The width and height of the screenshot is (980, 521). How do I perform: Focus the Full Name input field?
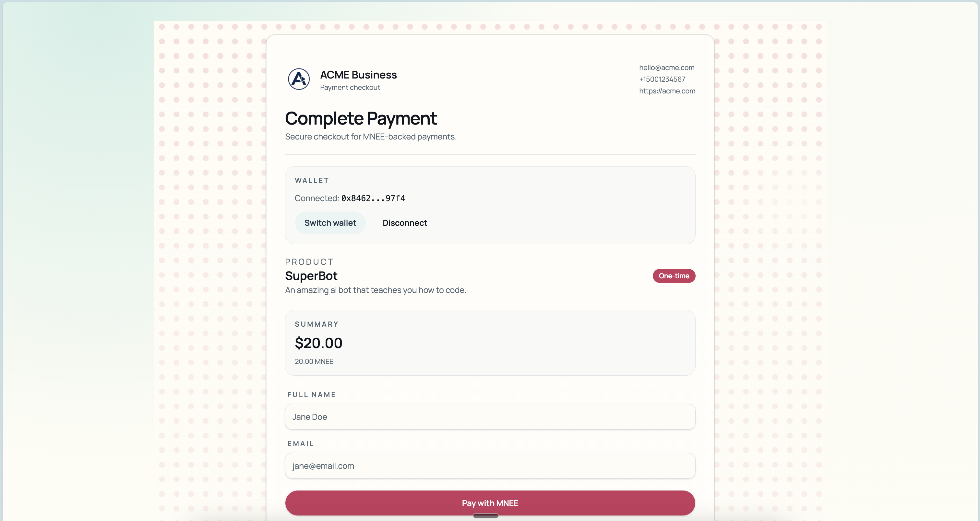pyautogui.click(x=490, y=417)
